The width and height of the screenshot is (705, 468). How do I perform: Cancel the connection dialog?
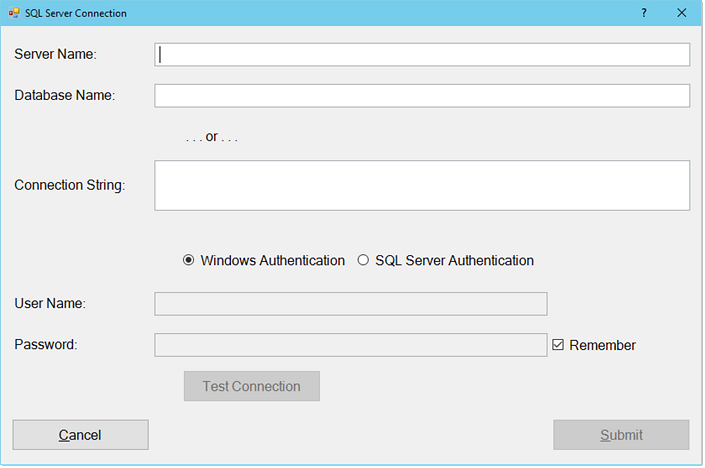tap(80, 435)
